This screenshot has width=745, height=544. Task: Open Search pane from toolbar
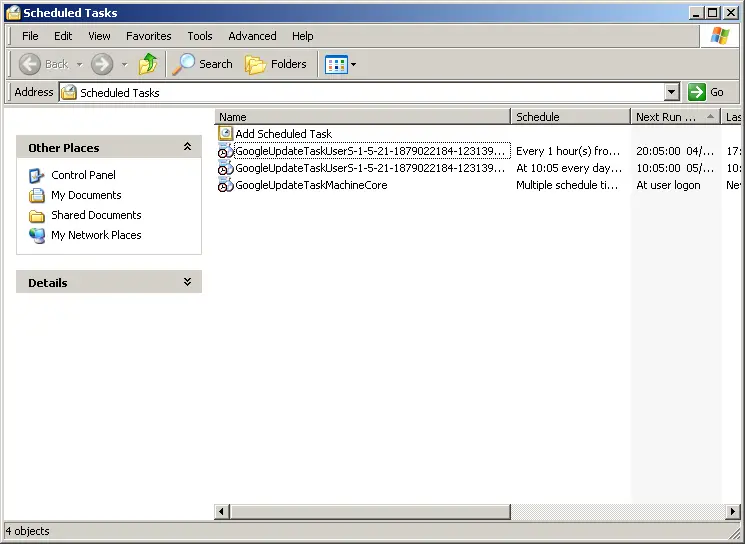(x=203, y=64)
